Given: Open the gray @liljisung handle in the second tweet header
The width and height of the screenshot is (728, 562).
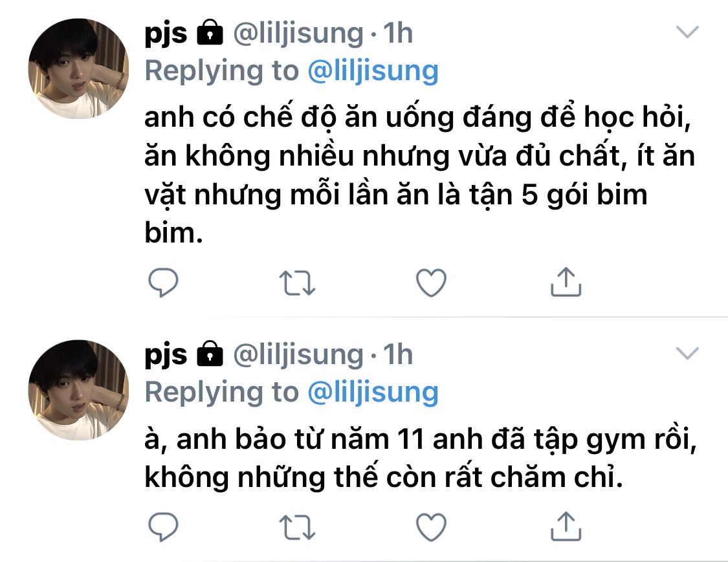Looking at the screenshot, I should pos(298,356).
